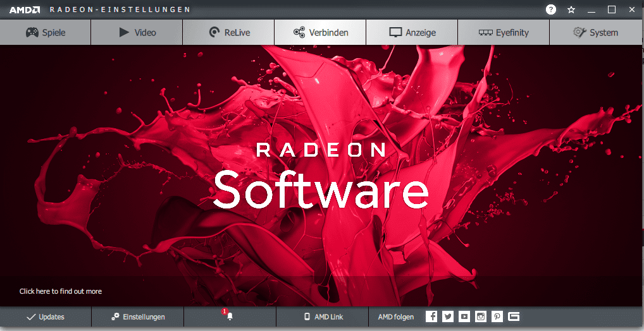Open AMD's Instagram page
Screen dimensions: 644x331
pyautogui.click(x=481, y=316)
